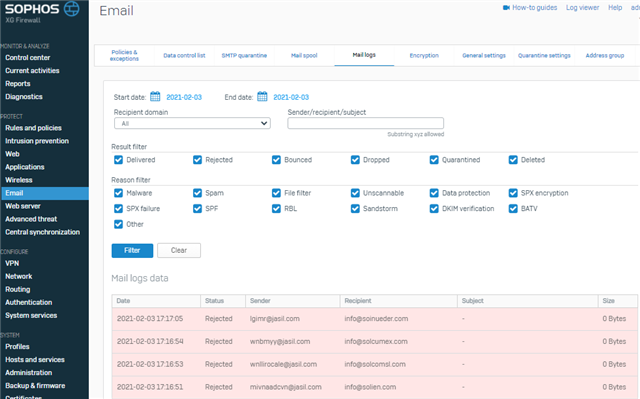Open the Log viewer link
Image resolution: width=640 pixels, height=399 pixels.
(x=582, y=8)
